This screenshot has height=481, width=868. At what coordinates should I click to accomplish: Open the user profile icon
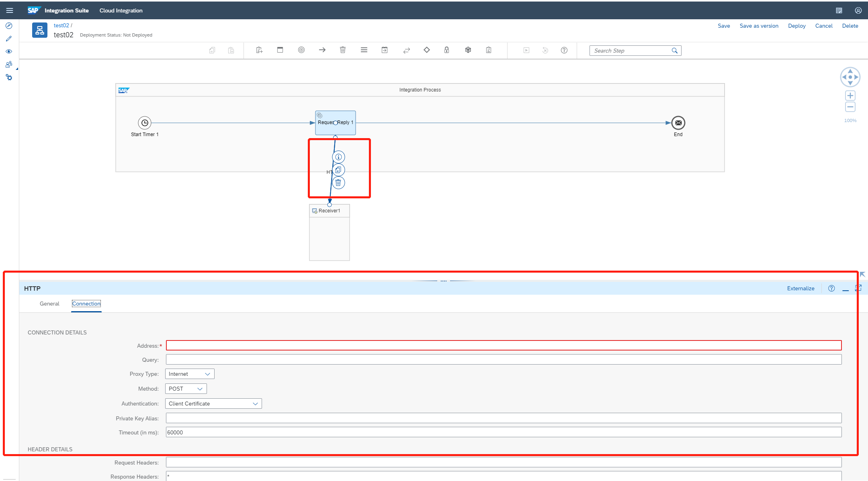point(858,10)
